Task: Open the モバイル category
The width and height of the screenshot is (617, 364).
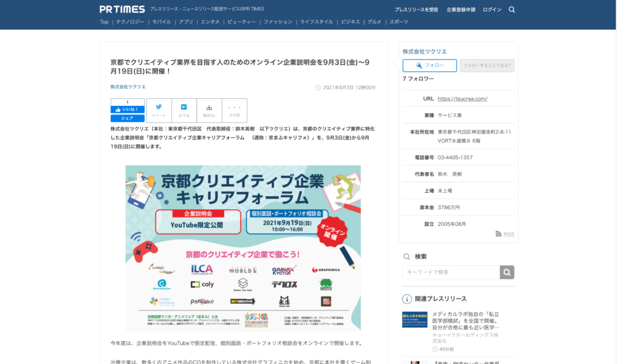Action: coord(161,22)
